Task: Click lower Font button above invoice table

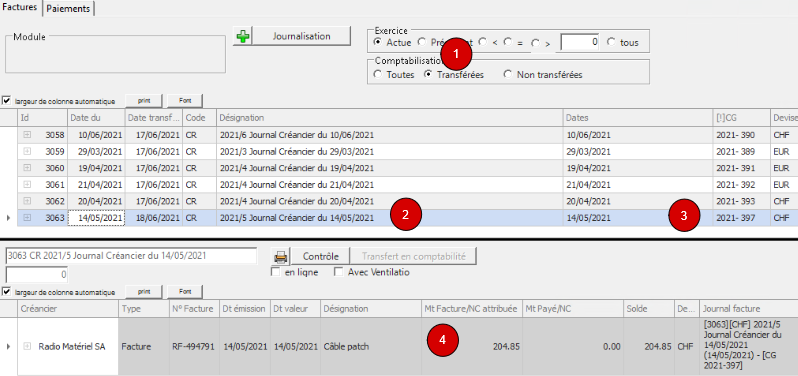Action: click(x=185, y=292)
